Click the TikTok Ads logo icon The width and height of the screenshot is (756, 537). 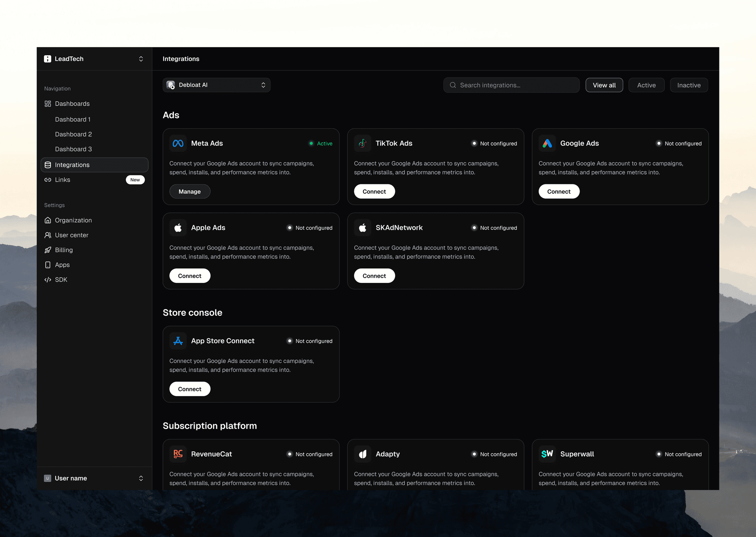(x=362, y=143)
